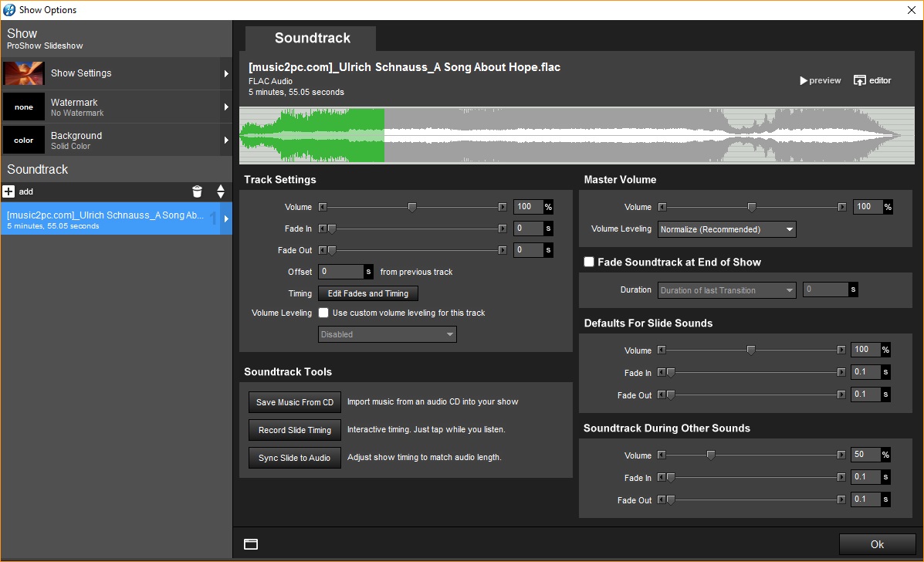Screen dimensions: 924x562
Task: Click the Background 'color' thumbnail
Action: click(24, 140)
